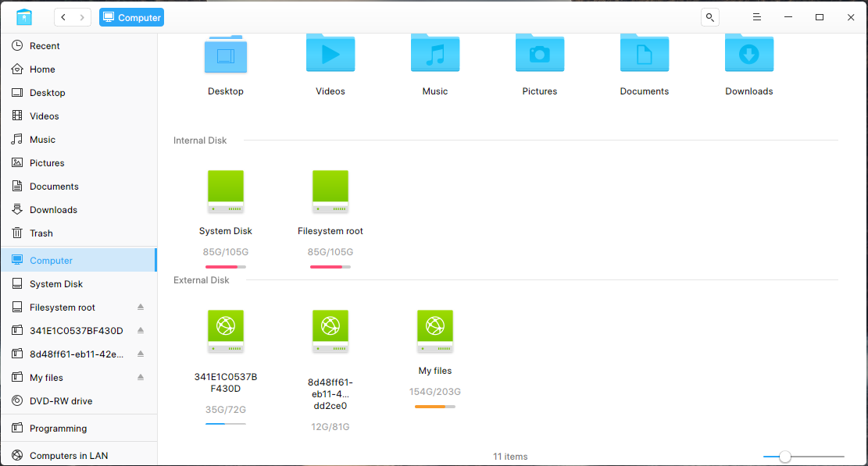Click the forward navigation arrow
868x466 pixels.
tap(82, 16)
